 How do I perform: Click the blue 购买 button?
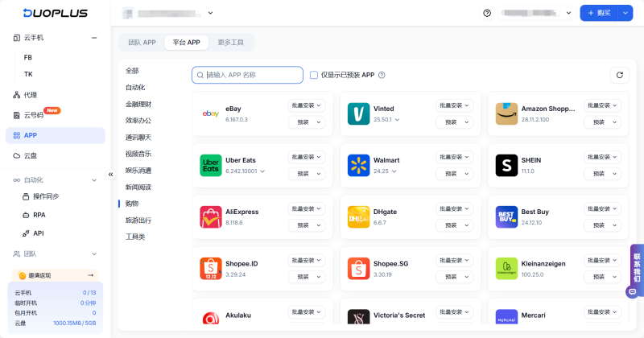tap(599, 13)
